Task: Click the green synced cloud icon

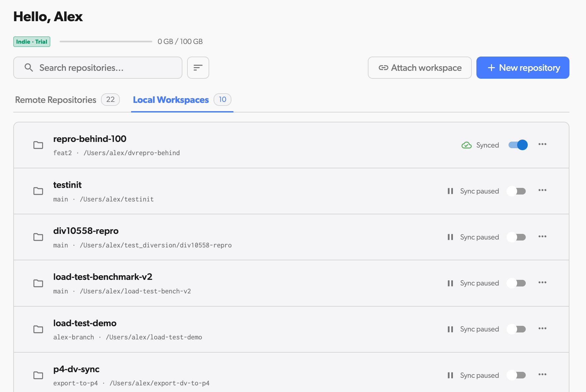Action: (x=466, y=145)
